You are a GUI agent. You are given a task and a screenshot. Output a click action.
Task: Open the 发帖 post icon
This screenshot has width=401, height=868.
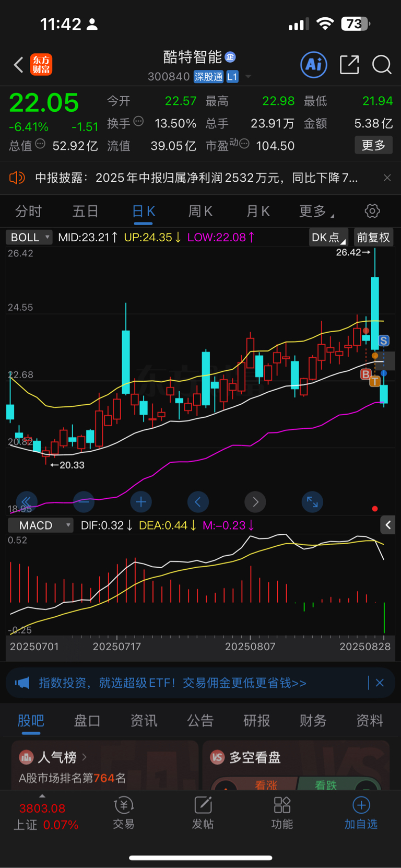pos(203,813)
